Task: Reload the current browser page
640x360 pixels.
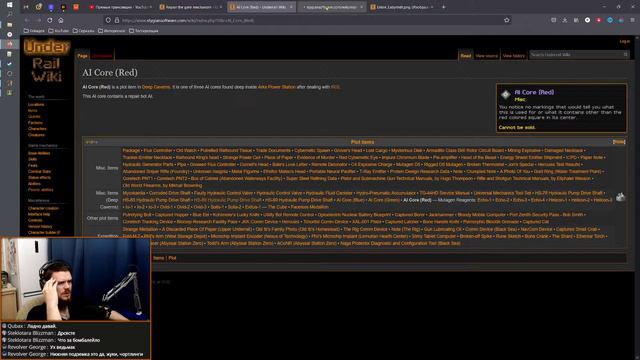Action: point(49,20)
